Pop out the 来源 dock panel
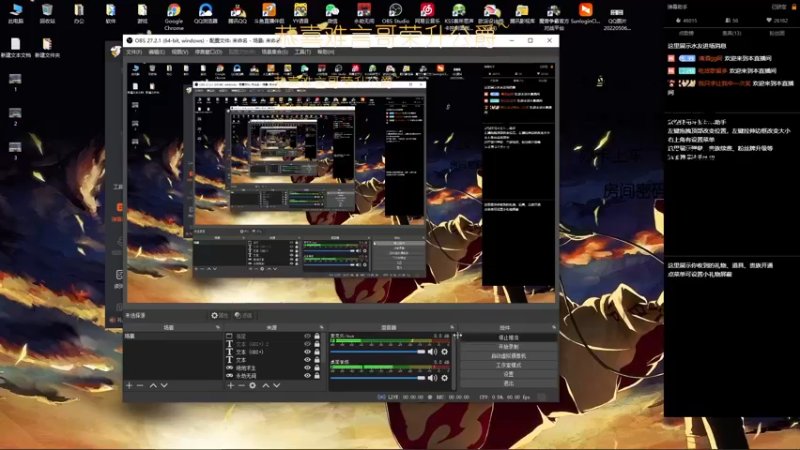The width and height of the screenshot is (800, 450). pyautogui.click(x=321, y=327)
